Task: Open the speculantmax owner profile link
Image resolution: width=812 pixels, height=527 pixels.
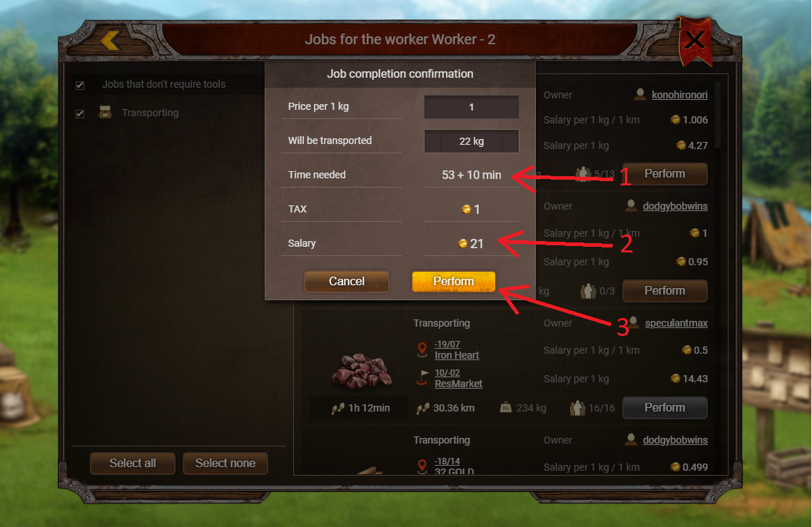Action: pos(676,323)
